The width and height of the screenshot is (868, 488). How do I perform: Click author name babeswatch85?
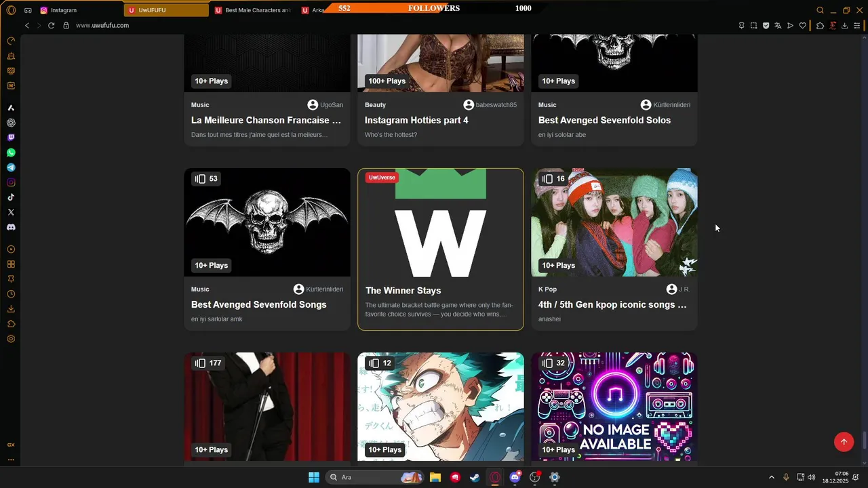(496, 105)
